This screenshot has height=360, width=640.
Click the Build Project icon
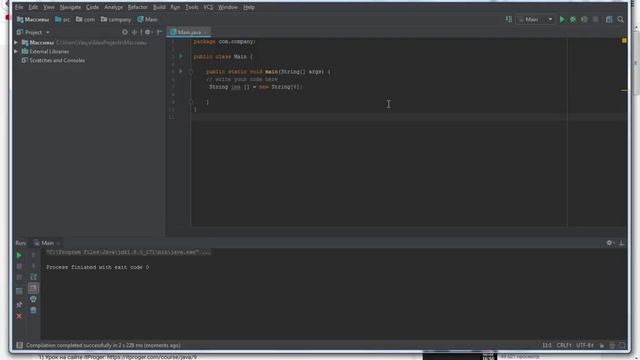coord(509,19)
